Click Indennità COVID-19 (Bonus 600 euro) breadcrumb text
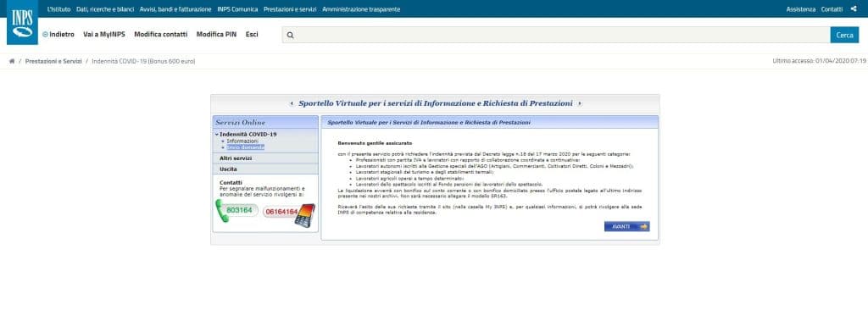 coord(143,61)
